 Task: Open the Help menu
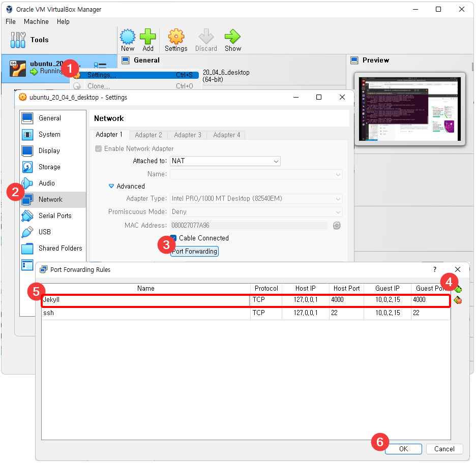(x=63, y=21)
